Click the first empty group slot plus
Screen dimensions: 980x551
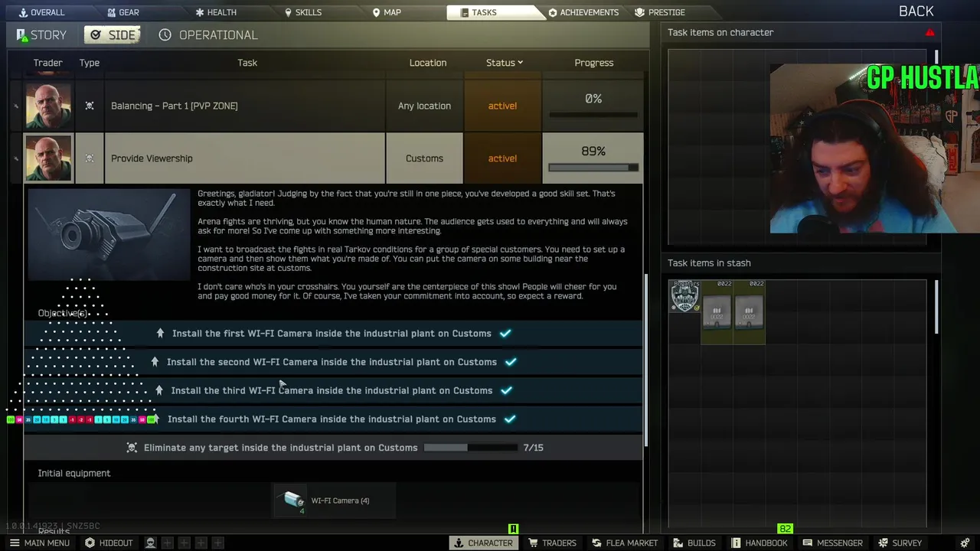click(x=168, y=543)
